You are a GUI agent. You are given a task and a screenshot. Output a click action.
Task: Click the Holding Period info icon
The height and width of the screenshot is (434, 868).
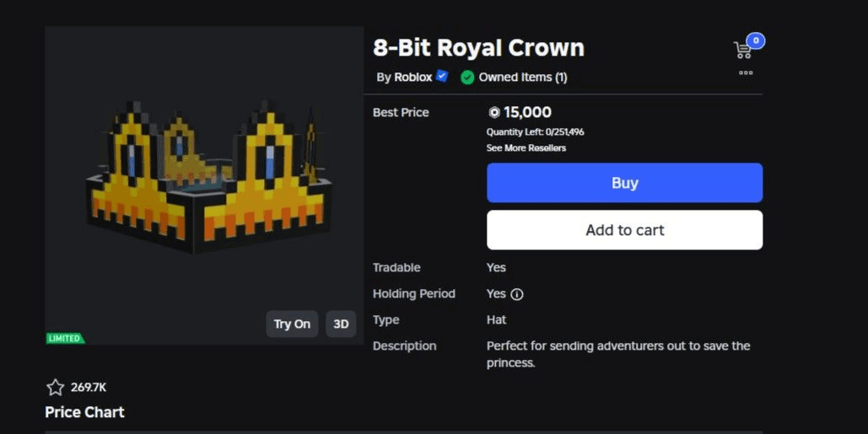516,294
